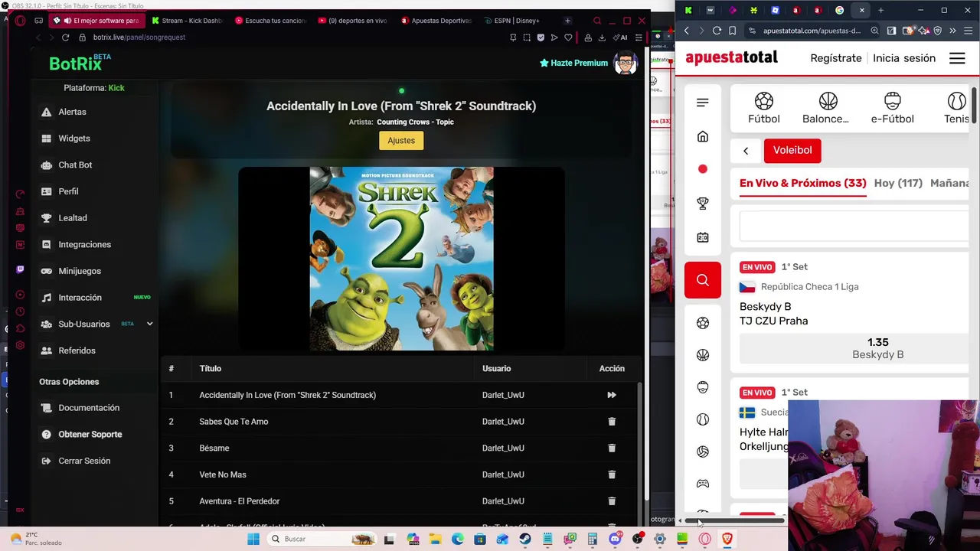Open the BotRix user avatar menu
980x551 pixels.
pyautogui.click(x=626, y=63)
